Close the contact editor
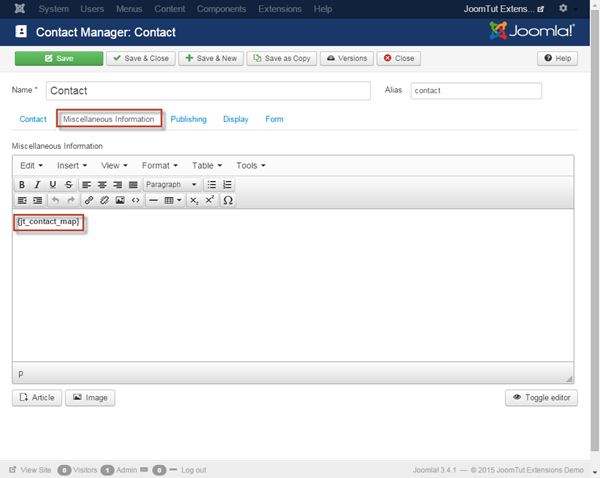 point(399,59)
